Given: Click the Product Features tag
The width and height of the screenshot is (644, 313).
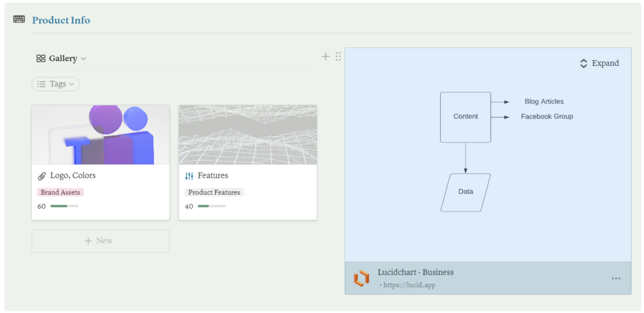Looking at the screenshot, I should tap(214, 192).
